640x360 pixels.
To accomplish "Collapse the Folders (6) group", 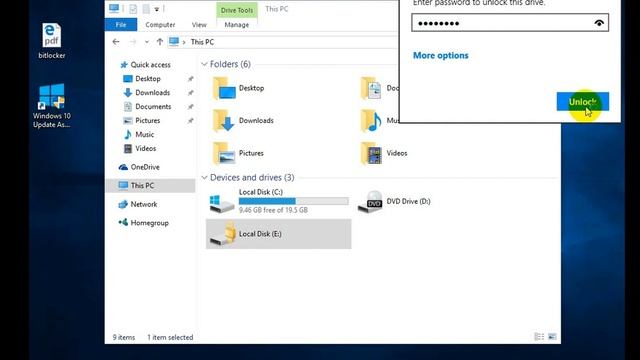I will [204, 64].
